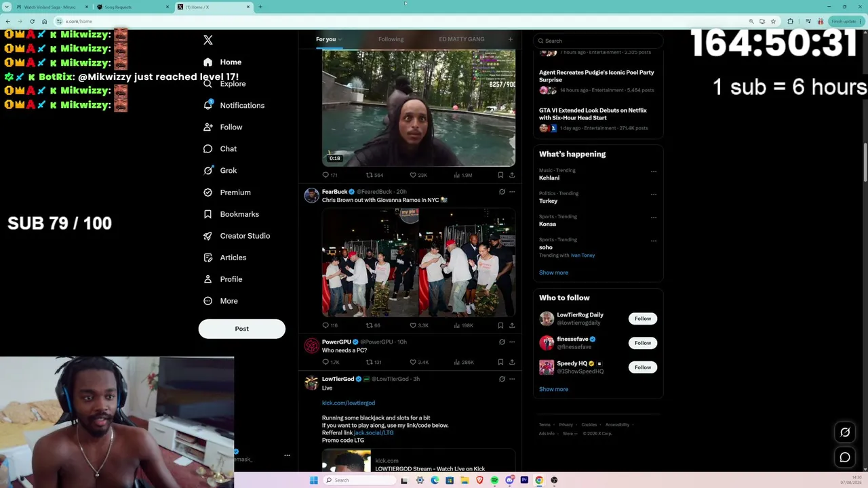The width and height of the screenshot is (868, 488).
Task: Open LowTierGod post more options menu
Action: pyautogui.click(x=512, y=379)
